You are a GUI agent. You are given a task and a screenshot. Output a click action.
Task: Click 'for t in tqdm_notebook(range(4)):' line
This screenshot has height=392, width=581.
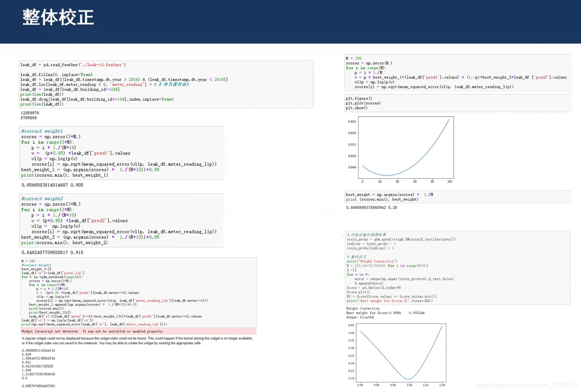point(52,277)
